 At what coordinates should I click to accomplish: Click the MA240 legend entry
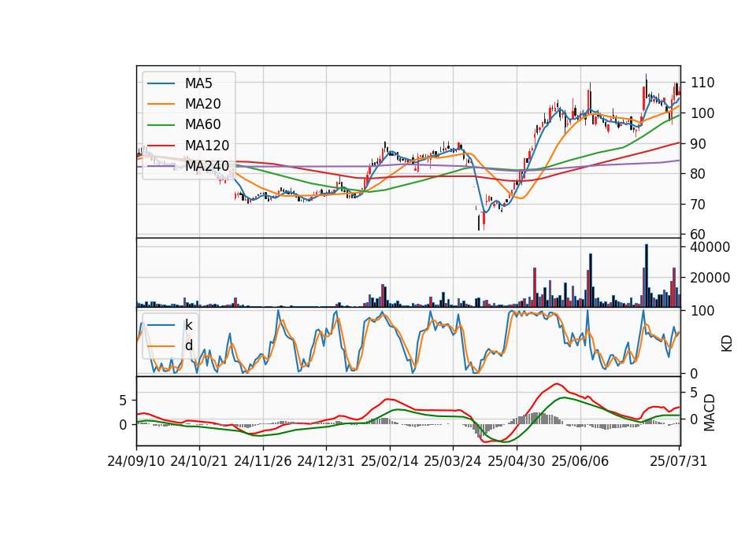[188, 166]
